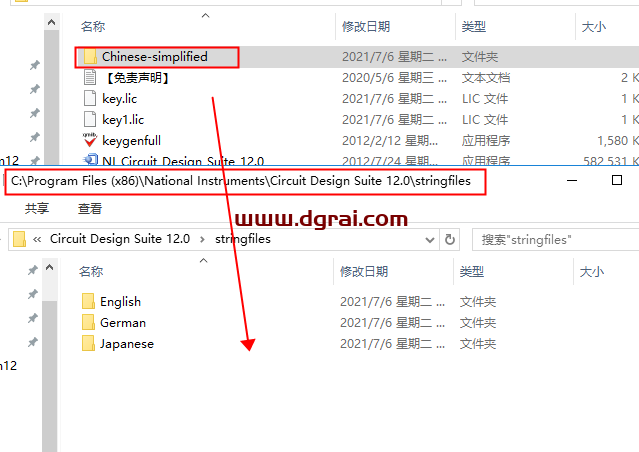The image size is (639, 452).
Task: Expand the chevron after Circuit Design Suite 12.0 breadcrumb
Action: coord(202,240)
